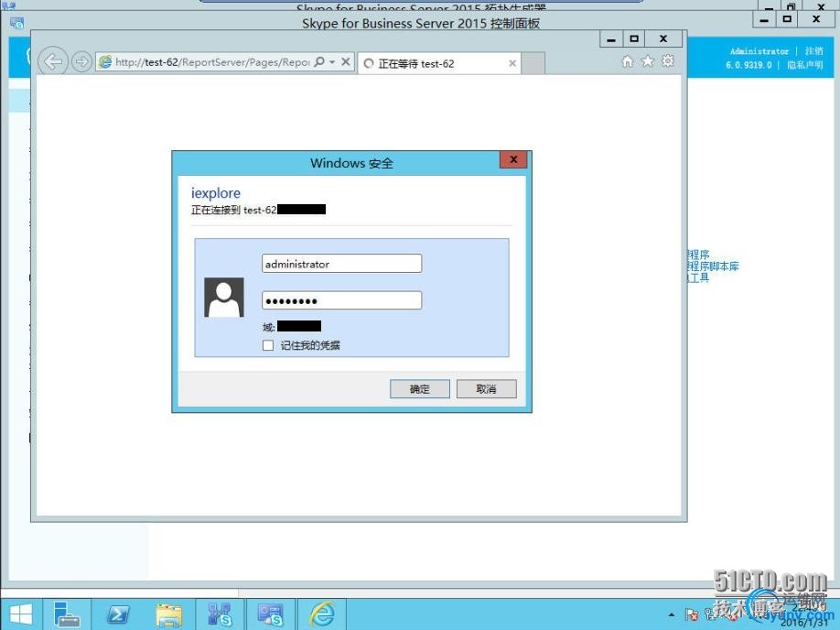The image size is (840, 630).
Task: Open the address bar autocomplete dropdown arrow
Action: tap(332, 61)
